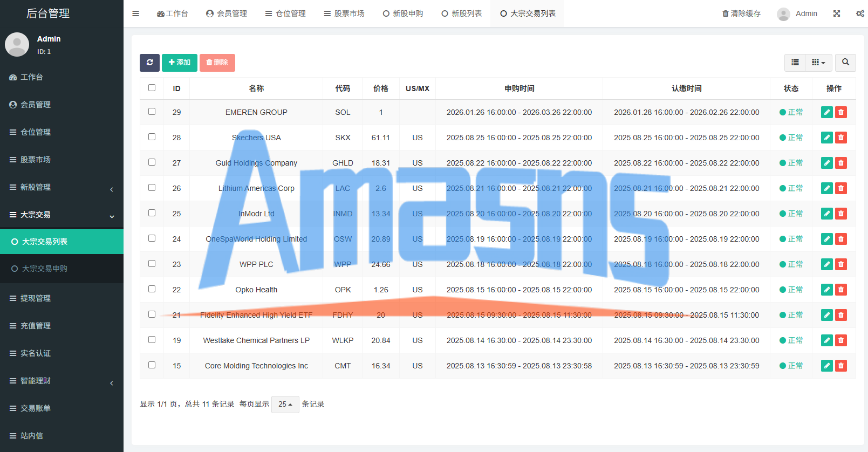
Task: Delete the EMEREN GROUP row
Action: tap(841, 112)
